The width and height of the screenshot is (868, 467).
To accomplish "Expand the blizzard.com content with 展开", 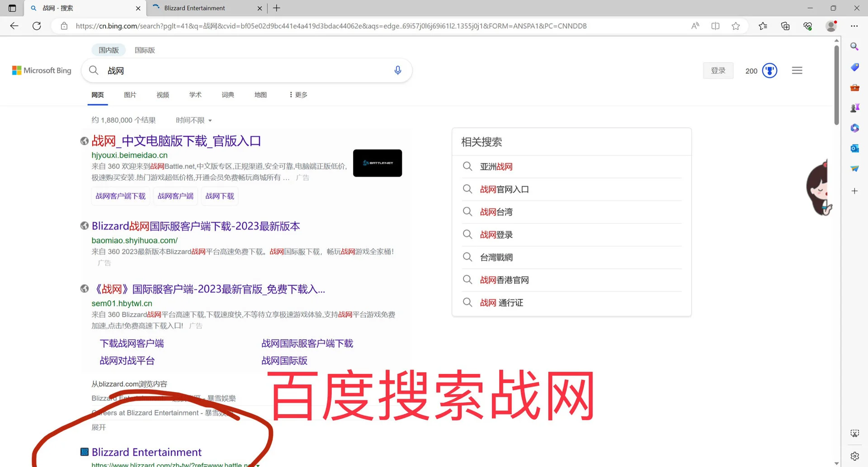I will (x=99, y=427).
